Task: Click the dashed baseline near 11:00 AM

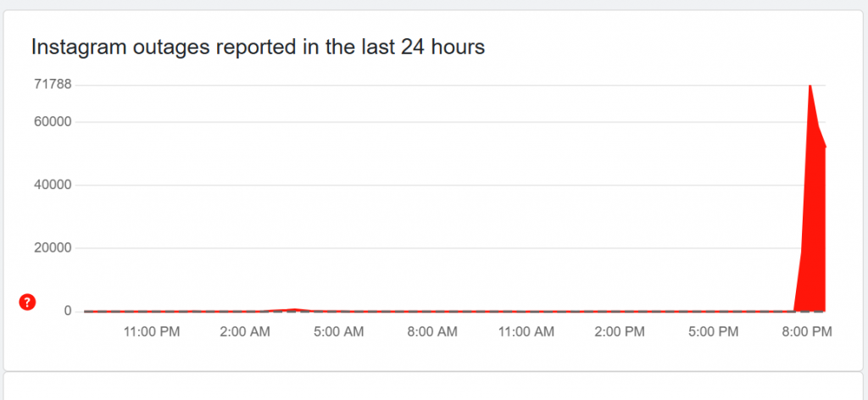Action: [x=526, y=312]
